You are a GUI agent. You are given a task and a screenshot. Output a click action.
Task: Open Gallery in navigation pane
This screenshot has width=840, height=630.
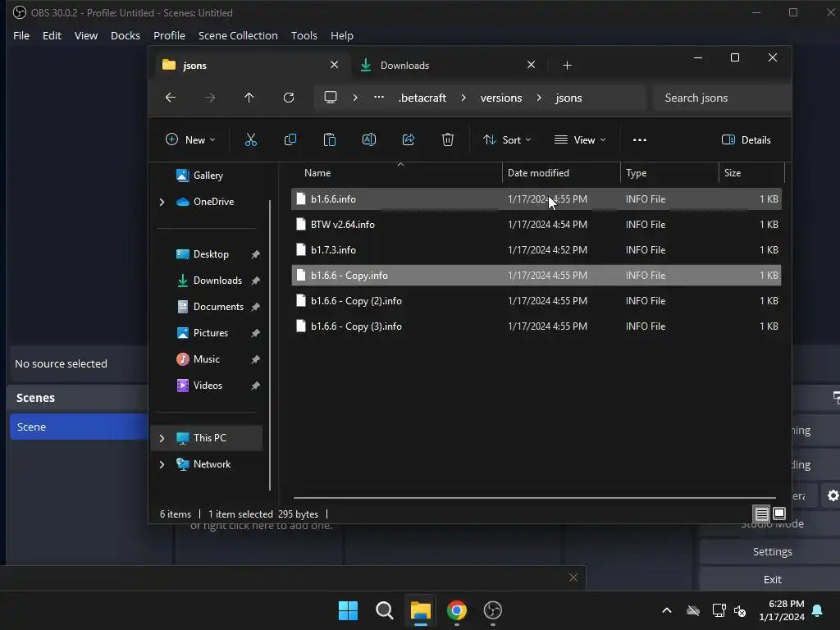(x=208, y=176)
